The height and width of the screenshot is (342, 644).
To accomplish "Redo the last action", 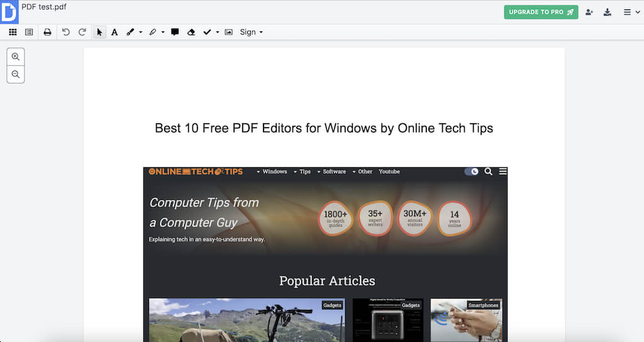I will pyautogui.click(x=82, y=32).
